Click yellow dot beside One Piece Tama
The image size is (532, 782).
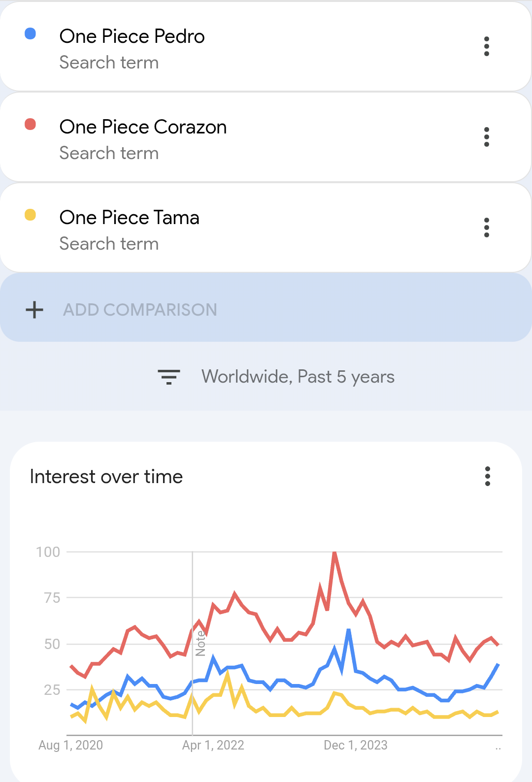pyautogui.click(x=31, y=215)
